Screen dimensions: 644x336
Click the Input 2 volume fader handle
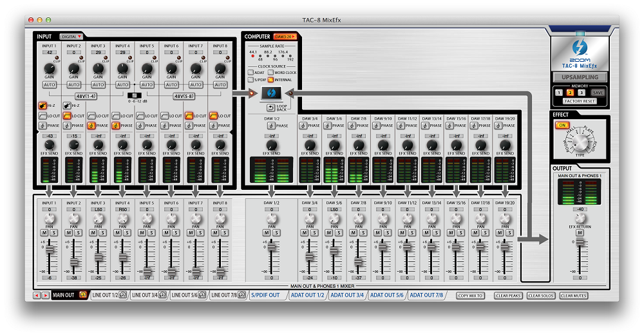(74, 261)
